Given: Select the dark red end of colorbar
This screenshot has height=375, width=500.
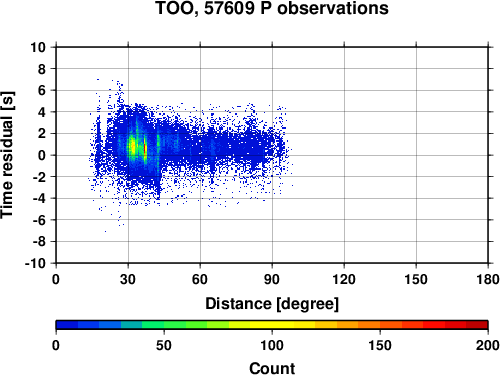Looking at the screenshot, I should pos(477,325).
